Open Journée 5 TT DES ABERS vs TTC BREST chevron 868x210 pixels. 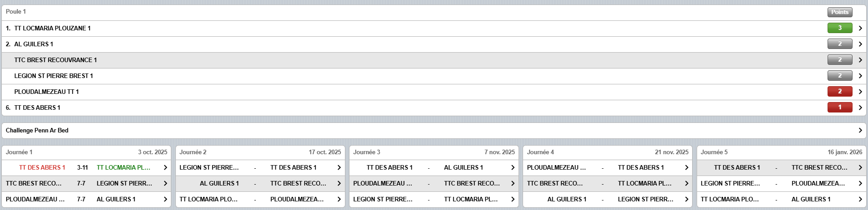[860, 168]
